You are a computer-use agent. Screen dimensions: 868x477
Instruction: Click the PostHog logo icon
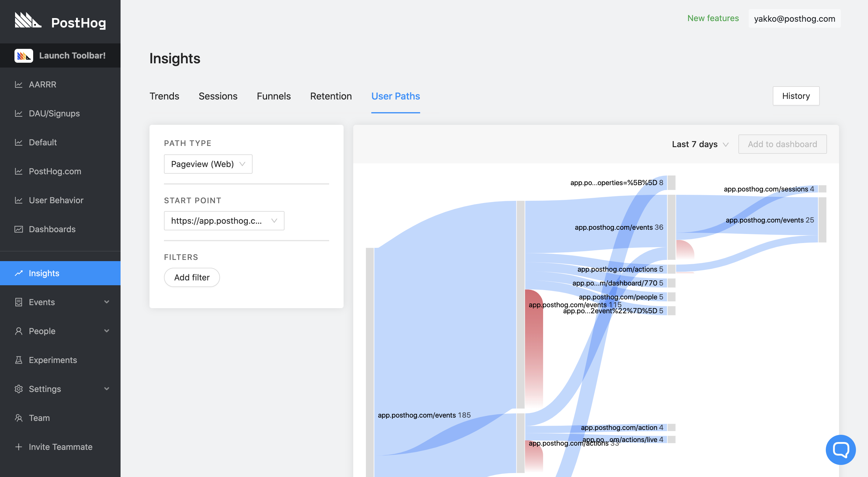[28, 21]
